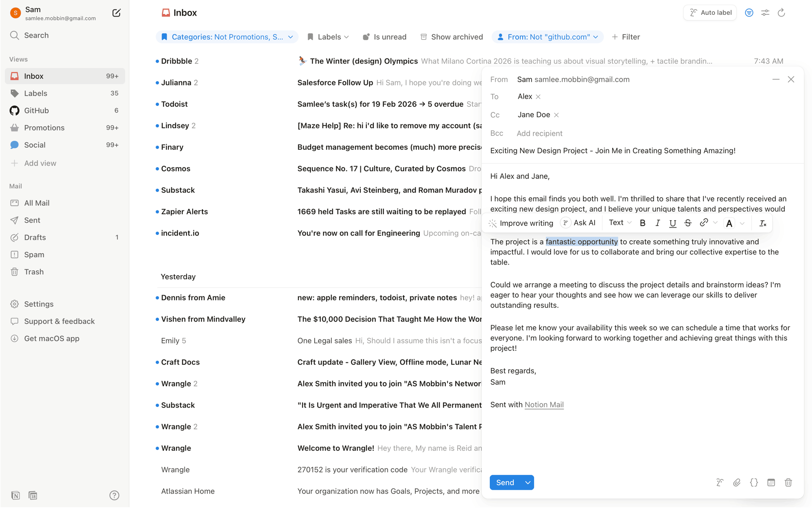Click the compose new email icon

[x=116, y=13]
